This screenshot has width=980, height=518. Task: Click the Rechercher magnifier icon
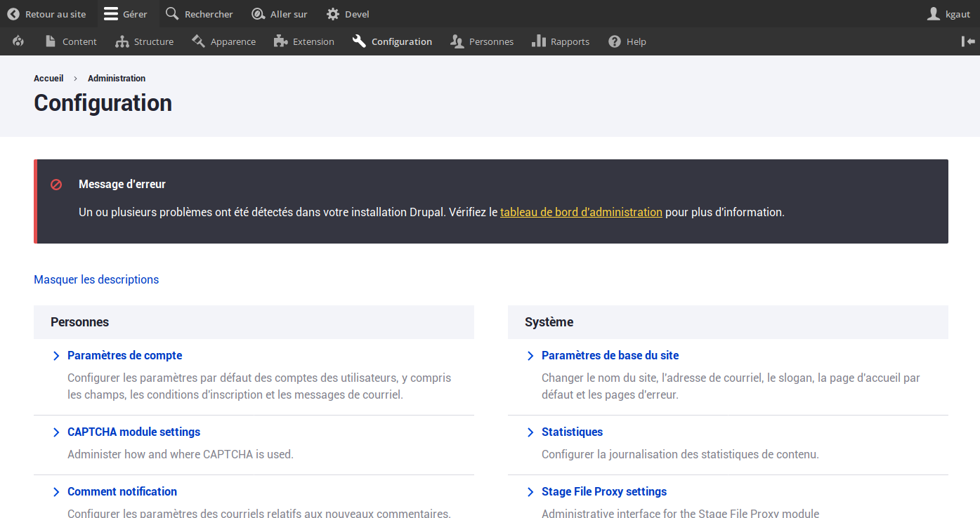tap(172, 14)
